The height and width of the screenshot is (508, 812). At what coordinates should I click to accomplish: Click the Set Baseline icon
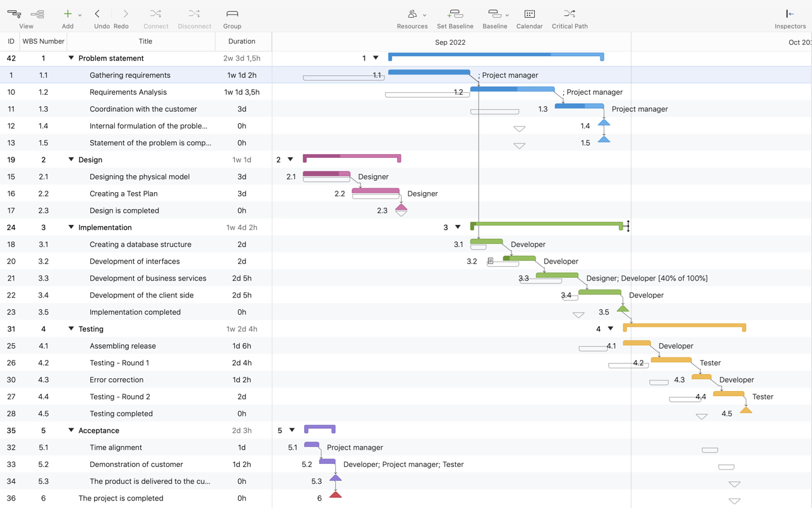(455, 14)
